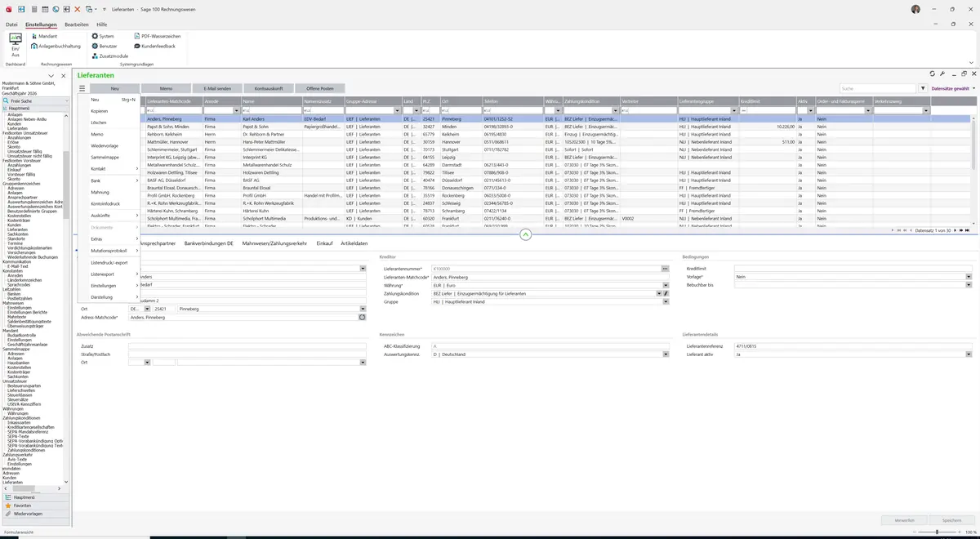Click the zoom slider in the status bar
The width and height of the screenshot is (980, 539).
(x=937, y=532)
